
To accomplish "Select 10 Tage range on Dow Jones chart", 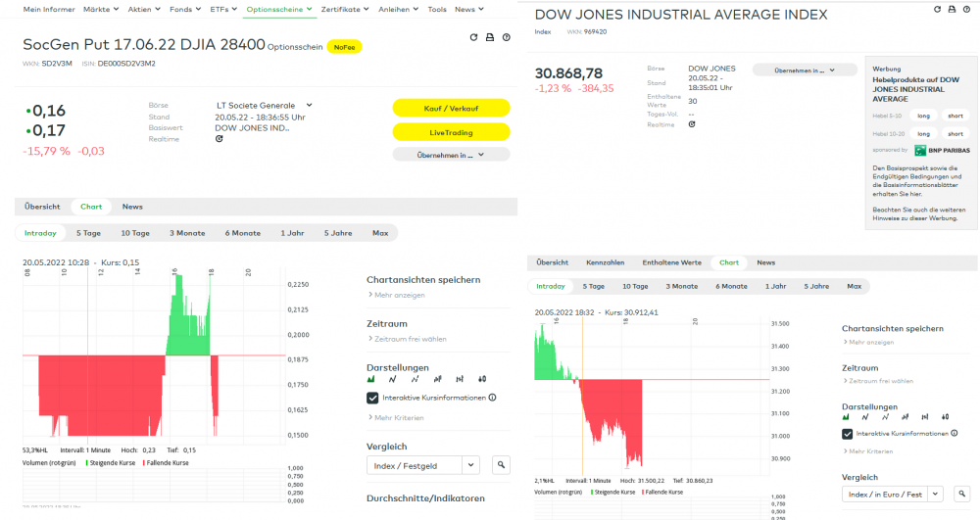I will pyautogui.click(x=635, y=287).
